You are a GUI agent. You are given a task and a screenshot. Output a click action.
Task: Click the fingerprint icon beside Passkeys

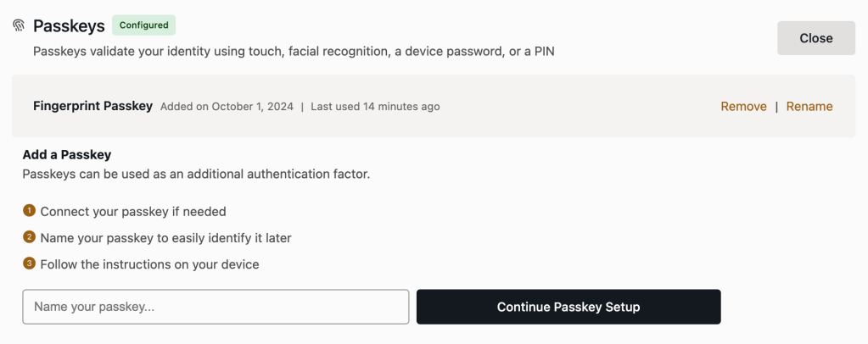19,25
